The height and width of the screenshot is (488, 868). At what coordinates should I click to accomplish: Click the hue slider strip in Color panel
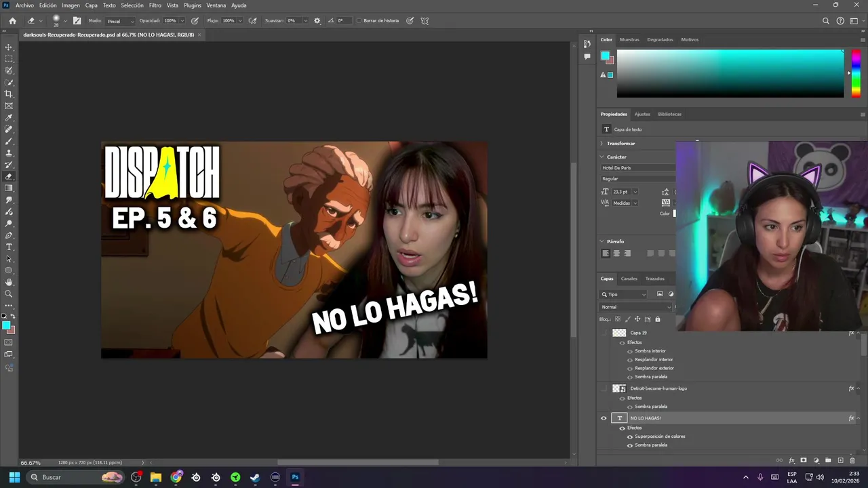tap(856, 73)
